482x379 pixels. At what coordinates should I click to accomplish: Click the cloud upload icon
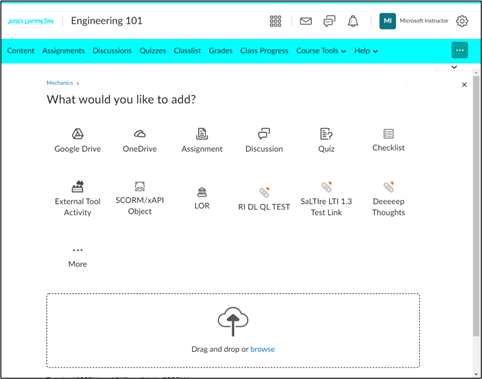(233, 321)
